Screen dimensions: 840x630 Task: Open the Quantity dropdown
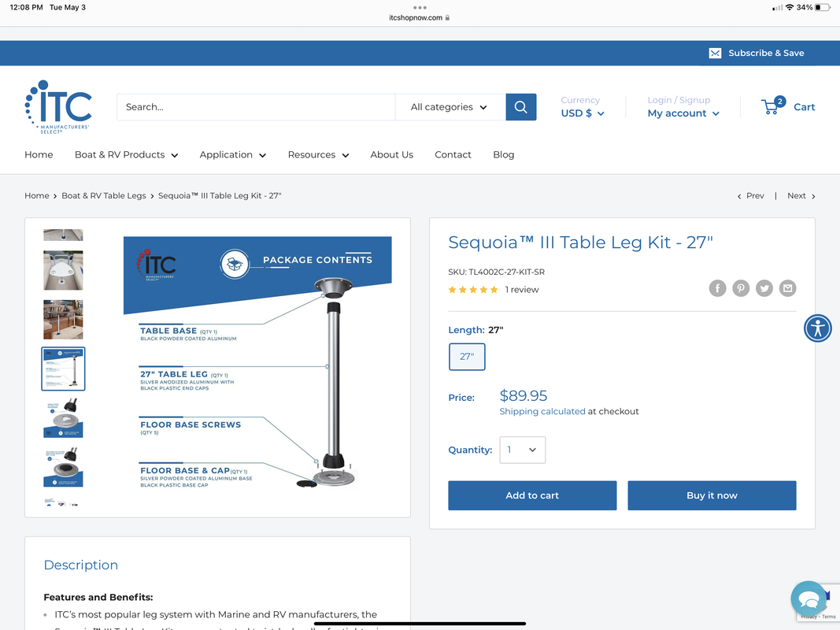click(522, 450)
